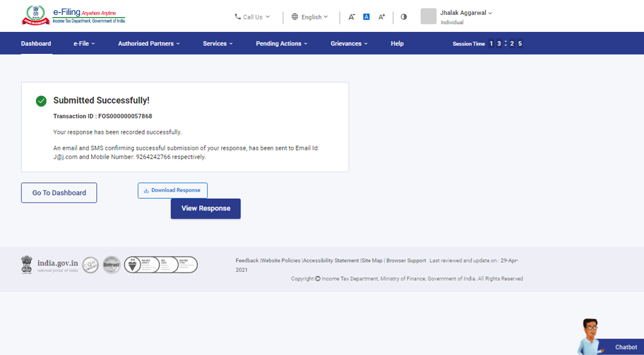Open the Grievances menu
Viewport: 644px width, 355px height.
tap(349, 43)
